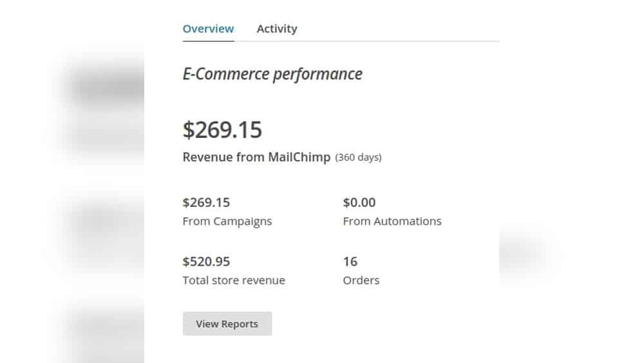Image resolution: width=644 pixels, height=363 pixels.
Task: Click the $520.95 store revenue value
Action: coord(206,262)
